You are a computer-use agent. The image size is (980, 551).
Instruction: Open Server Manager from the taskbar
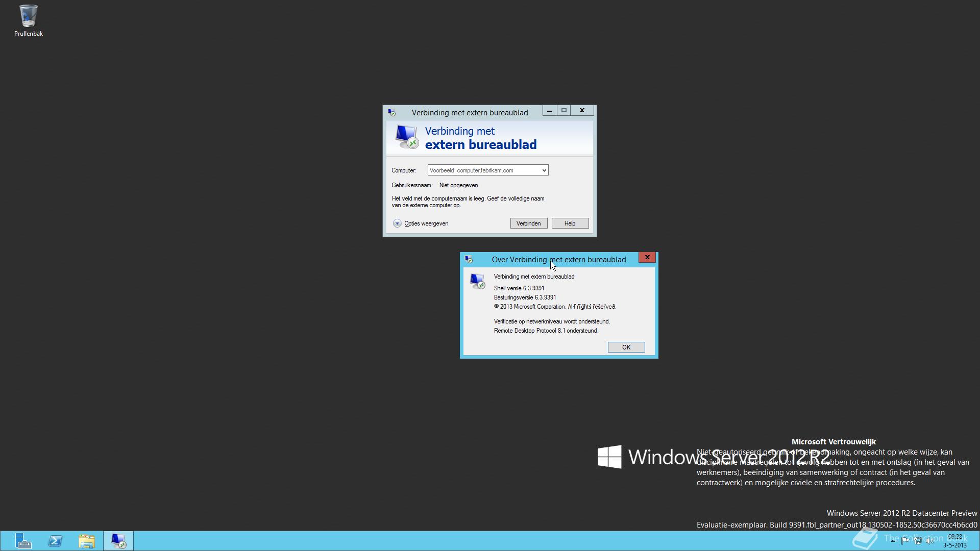point(23,541)
